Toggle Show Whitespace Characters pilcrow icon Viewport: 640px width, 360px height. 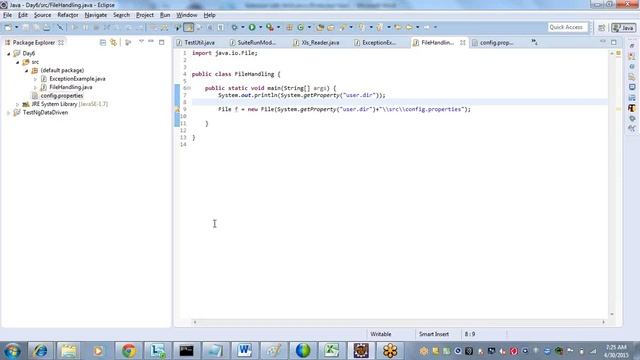click(x=220, y=27)
